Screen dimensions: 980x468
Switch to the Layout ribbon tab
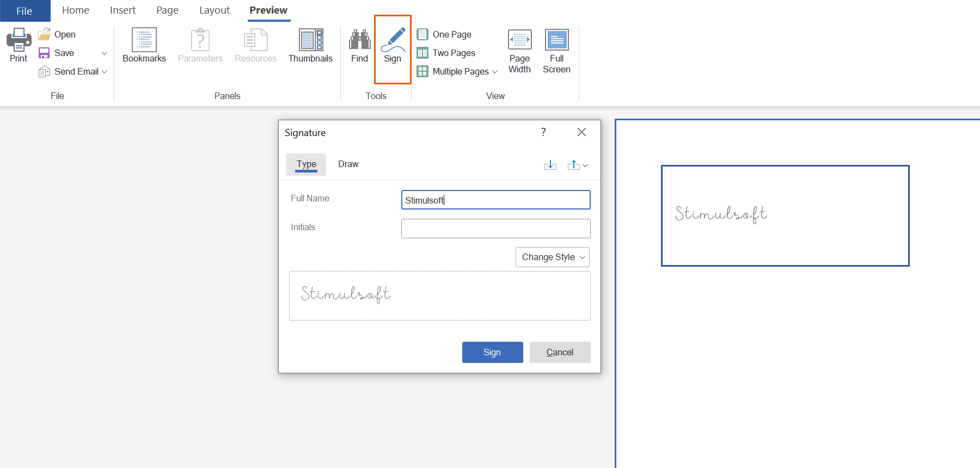click(215, 10)
